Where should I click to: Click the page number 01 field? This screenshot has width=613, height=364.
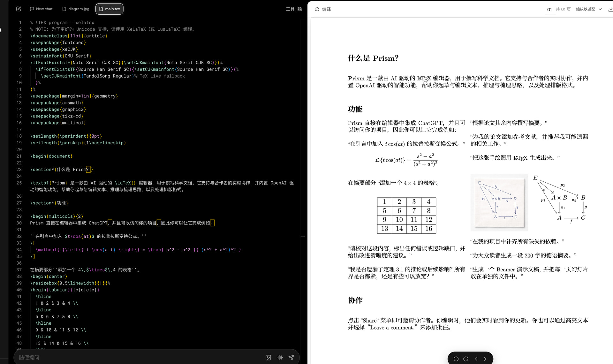pyautogui.click(x=549, y=10)
